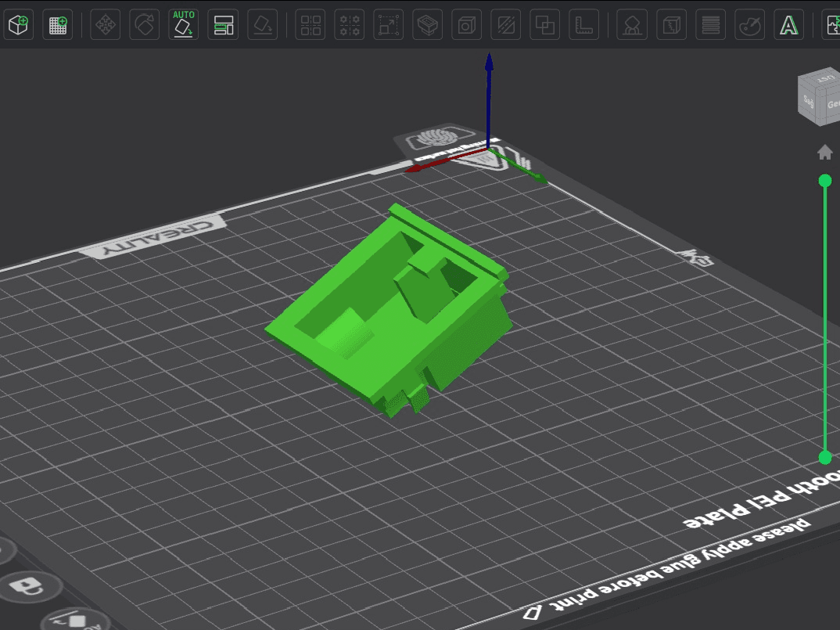Select the Measure ruler tool

584,25
